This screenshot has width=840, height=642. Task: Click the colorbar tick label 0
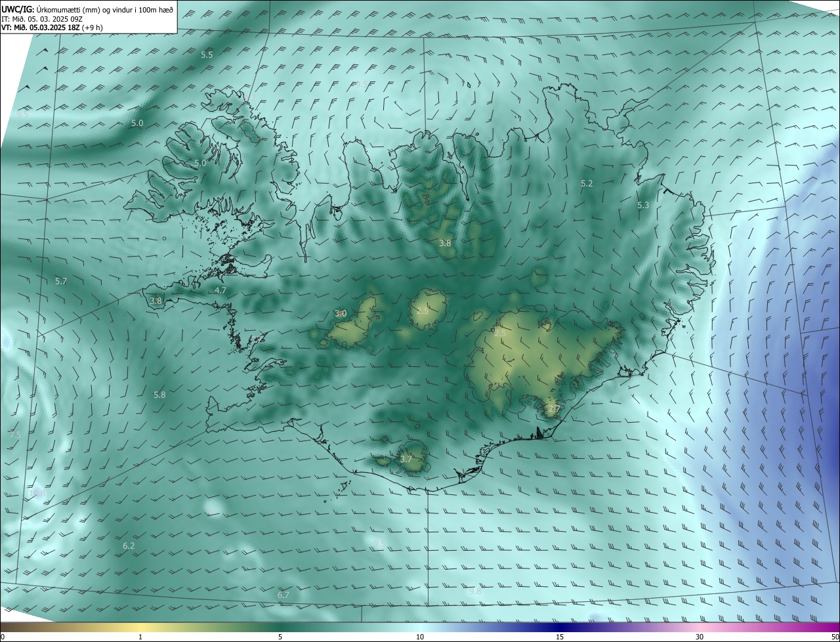3,637
